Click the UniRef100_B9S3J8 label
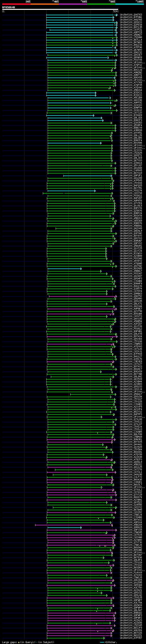146x644 pixels. click(131, 70)
